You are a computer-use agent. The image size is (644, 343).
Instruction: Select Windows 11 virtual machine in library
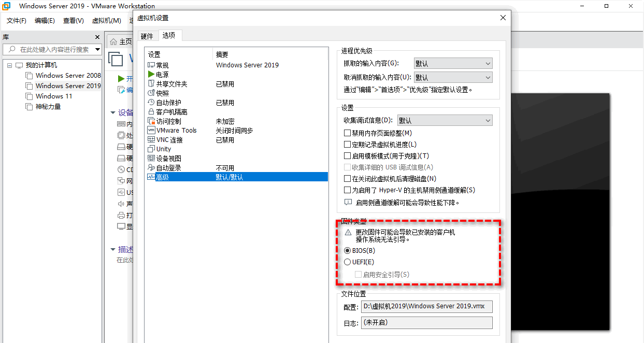[x=53, y=96]
